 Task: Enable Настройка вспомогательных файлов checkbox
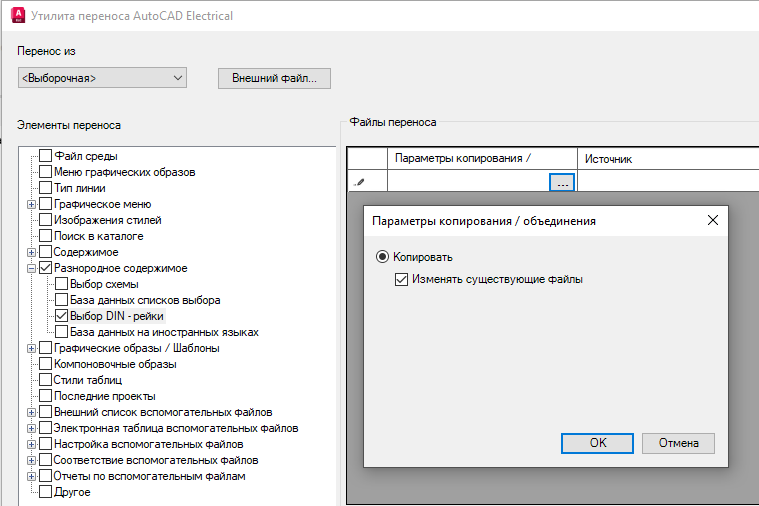[x=46, y=444]
